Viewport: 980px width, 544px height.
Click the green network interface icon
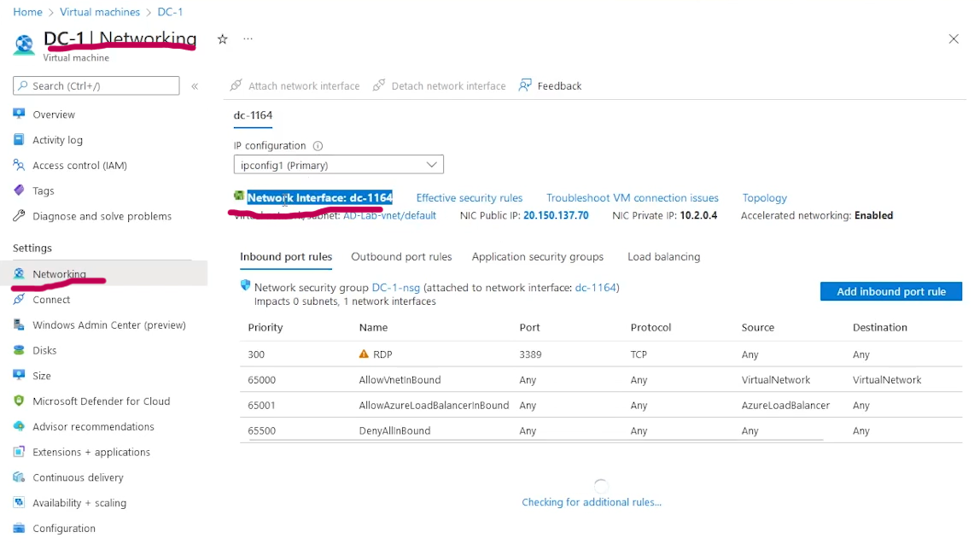point(239,196)
